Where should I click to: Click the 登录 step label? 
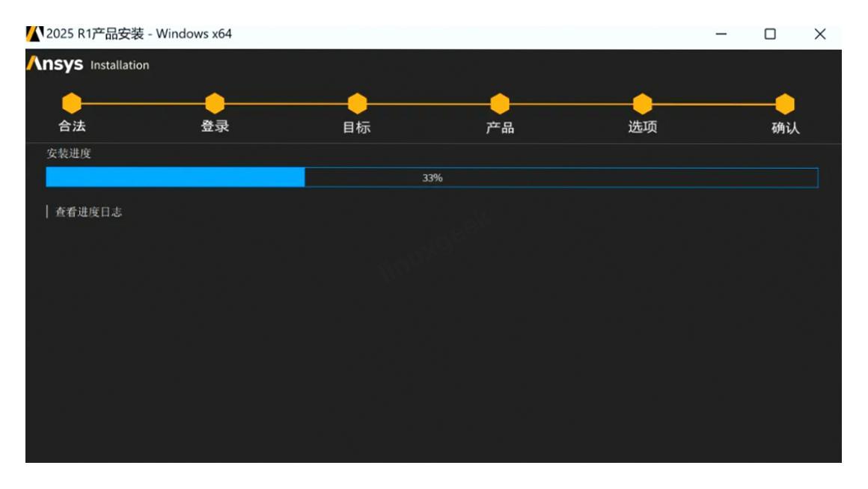(215, 126)
